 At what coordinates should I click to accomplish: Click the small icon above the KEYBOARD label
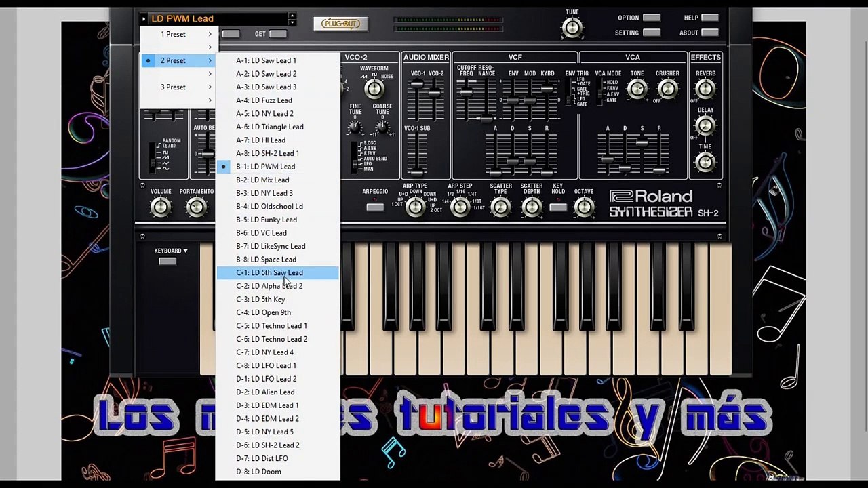coord(142,237)
